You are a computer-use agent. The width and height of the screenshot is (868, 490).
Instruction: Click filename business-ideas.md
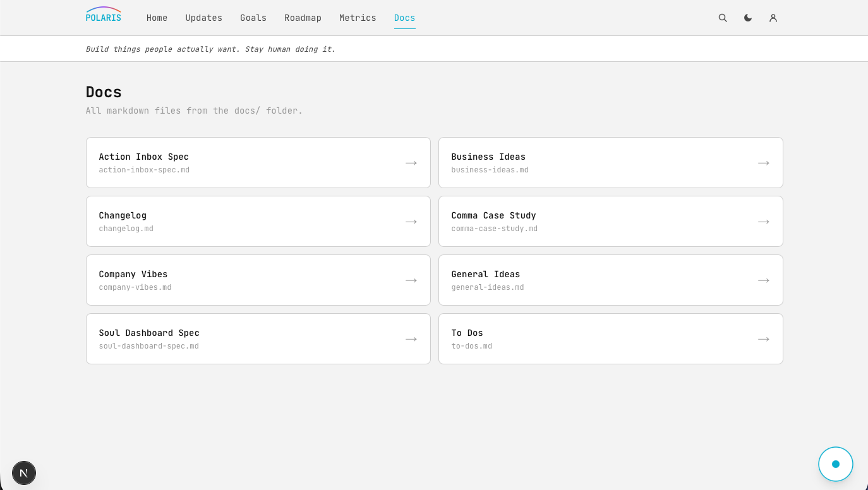tap(490, 170)
